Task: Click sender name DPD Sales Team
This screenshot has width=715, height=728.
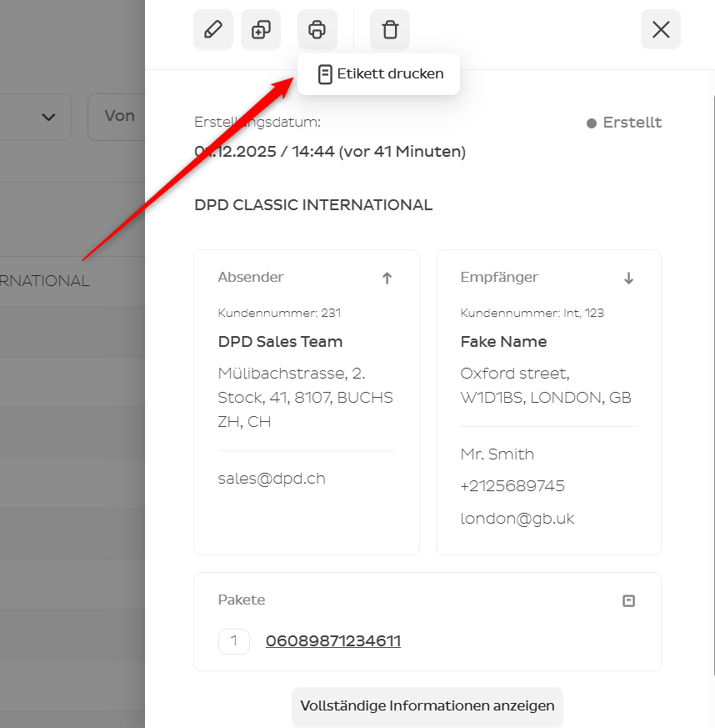Action: click(x=280, y=342)
